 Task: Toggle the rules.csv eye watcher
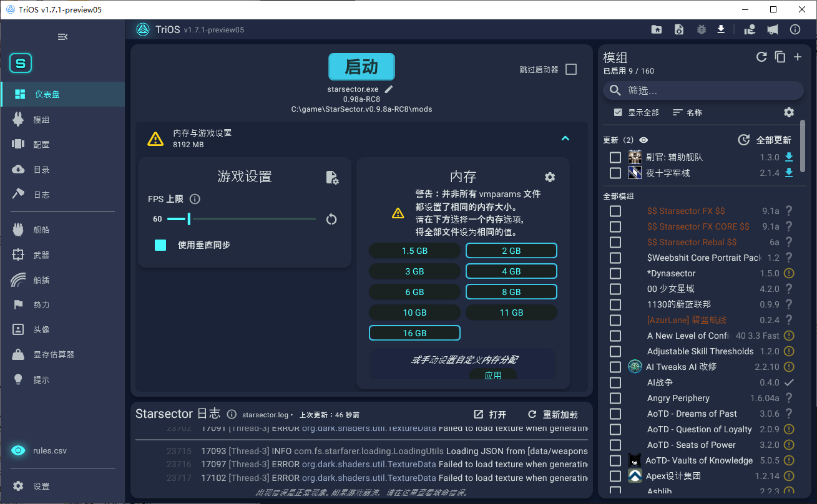point(19,450)
